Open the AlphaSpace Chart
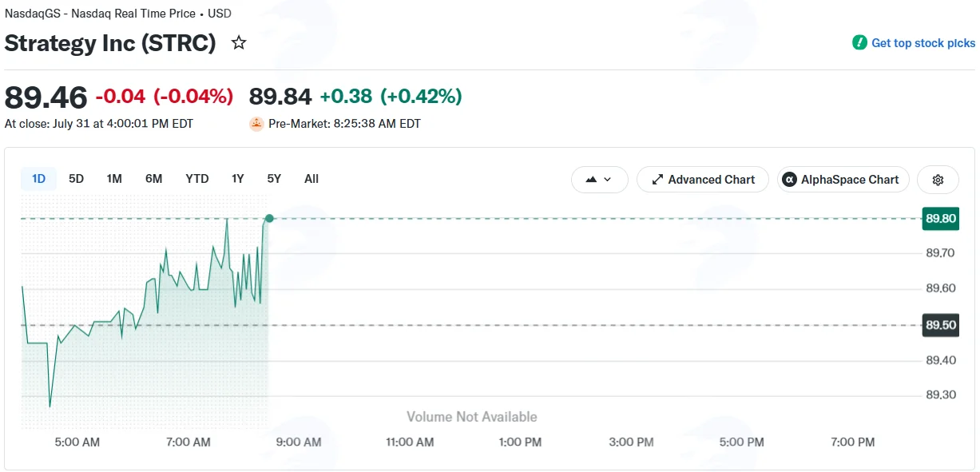Viewport: 980px width, 472px height. 843,180
